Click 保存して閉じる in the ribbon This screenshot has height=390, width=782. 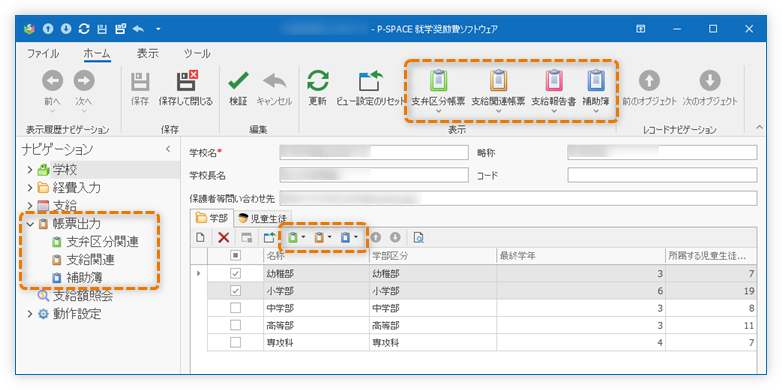point(186,88)
